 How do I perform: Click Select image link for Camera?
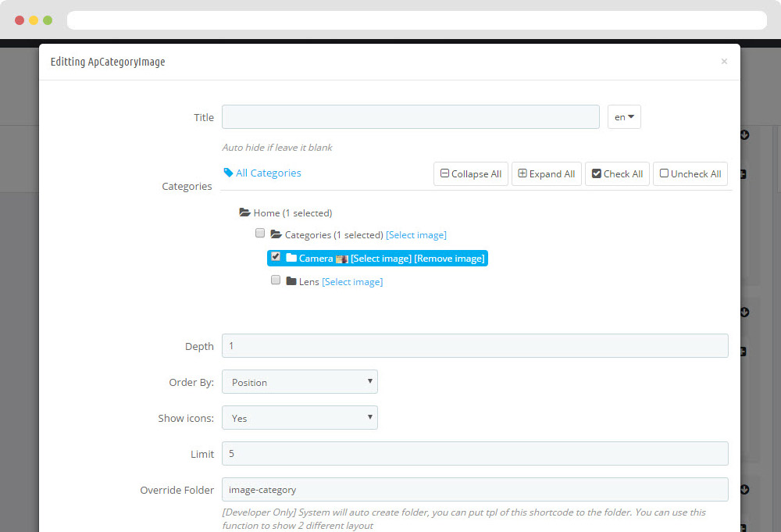click(381, 259)
